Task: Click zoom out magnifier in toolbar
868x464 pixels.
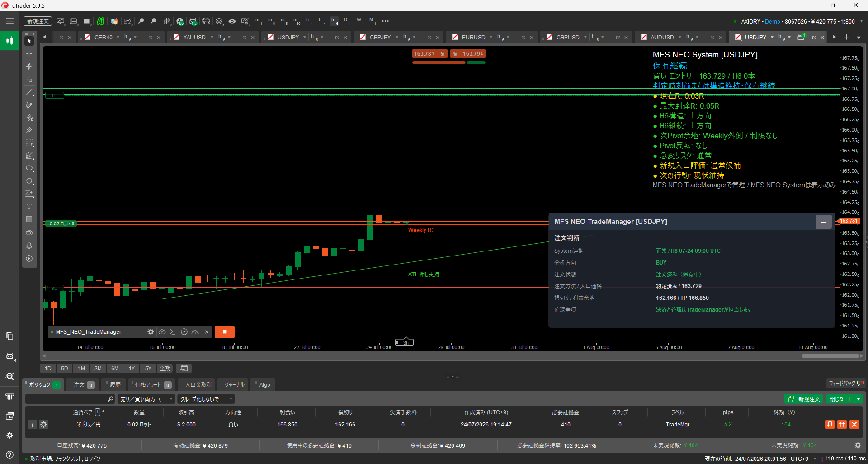Action: 141,21
